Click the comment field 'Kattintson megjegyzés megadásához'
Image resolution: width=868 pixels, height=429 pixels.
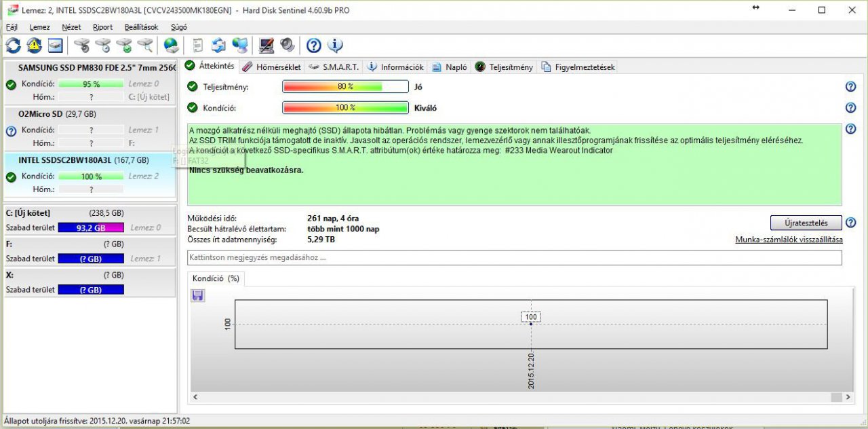point(515,258)
